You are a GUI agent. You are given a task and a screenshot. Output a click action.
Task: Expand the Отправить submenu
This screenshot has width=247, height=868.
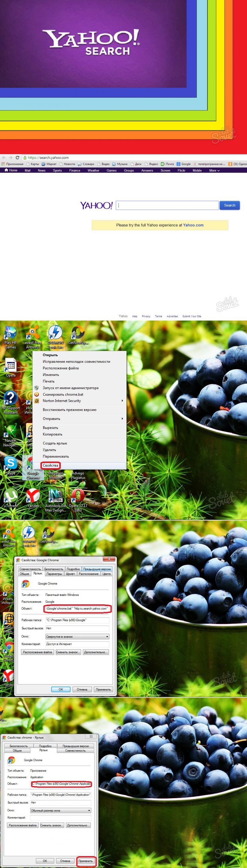tap(80, 418)
